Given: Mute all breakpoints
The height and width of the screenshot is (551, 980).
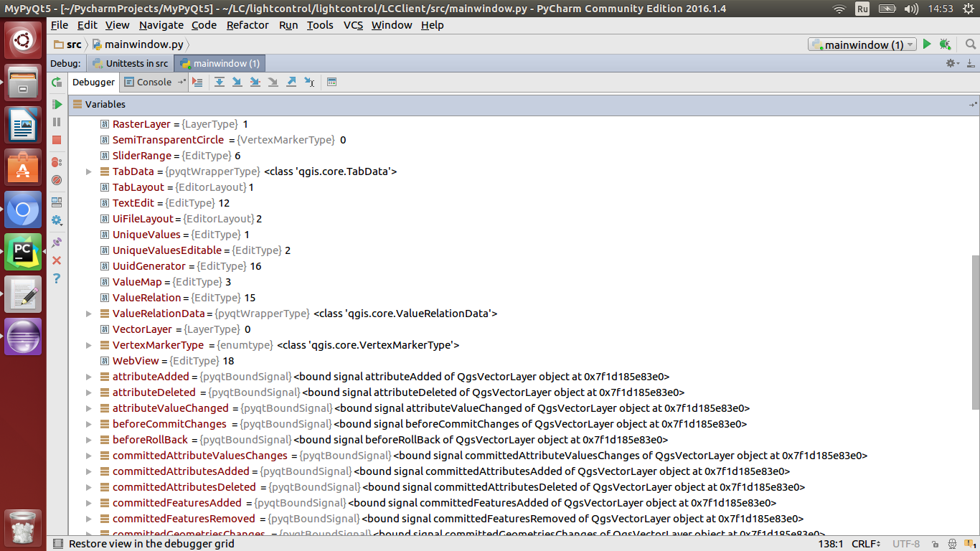Looking at the screenshot, I should tap(57, 180).
